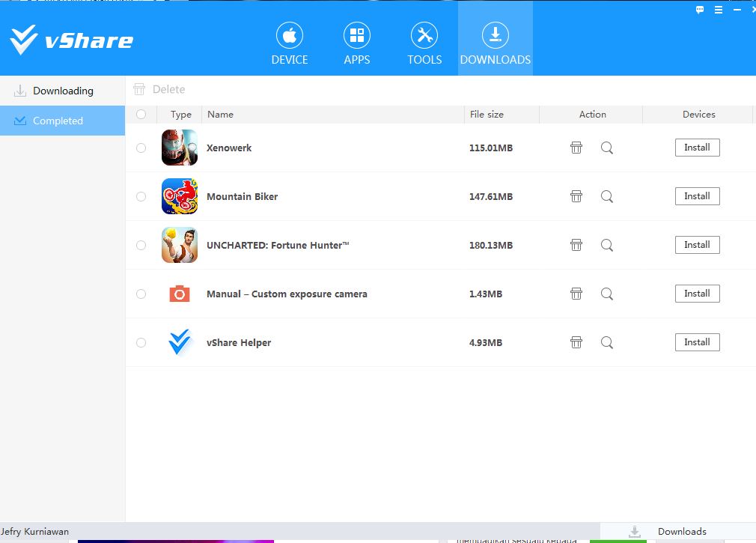Screen dimensions: 756x543
Task: Select the Xenowerk row circle
Action: (x=141, y=148)
